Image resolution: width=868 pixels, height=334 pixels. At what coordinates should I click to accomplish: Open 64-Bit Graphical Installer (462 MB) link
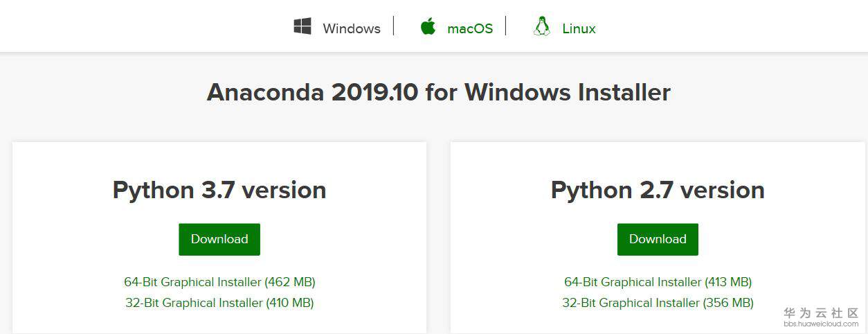[x=219, y=282]
